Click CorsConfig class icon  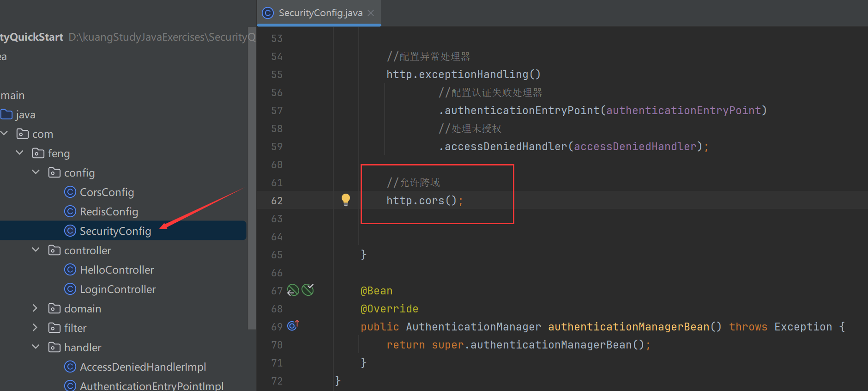(70, 192)
